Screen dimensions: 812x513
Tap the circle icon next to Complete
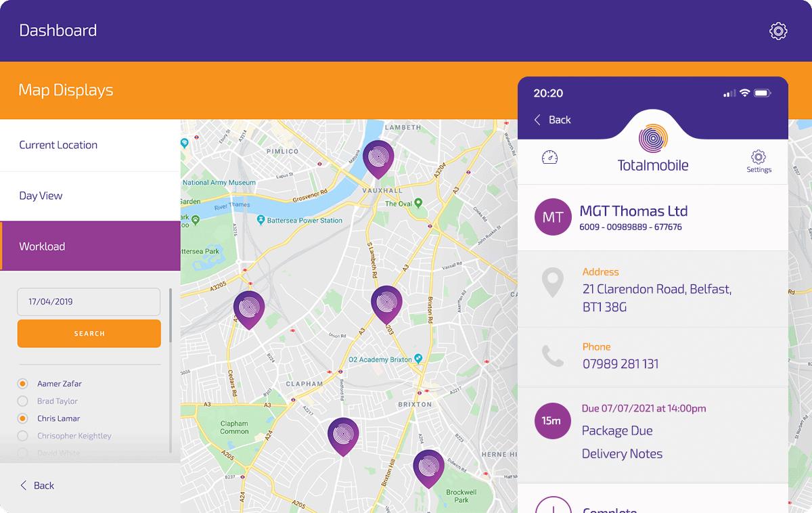click(553, 506)
